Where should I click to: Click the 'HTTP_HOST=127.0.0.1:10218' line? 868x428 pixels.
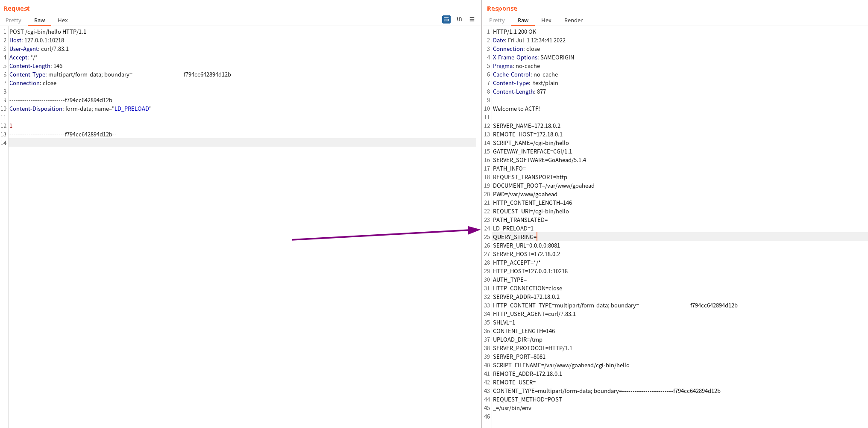[530, 271]
